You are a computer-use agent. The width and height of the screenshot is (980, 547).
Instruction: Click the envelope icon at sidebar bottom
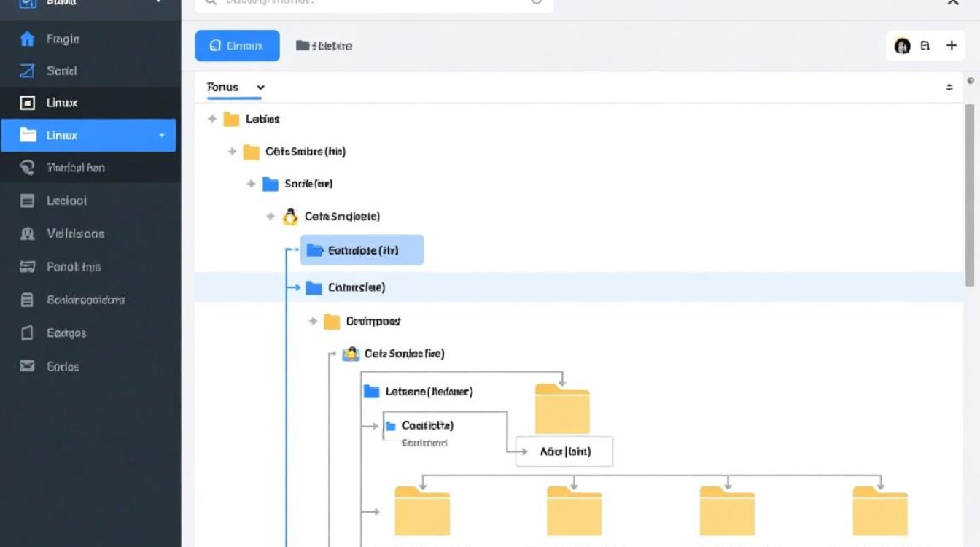(x=27, y=366)
